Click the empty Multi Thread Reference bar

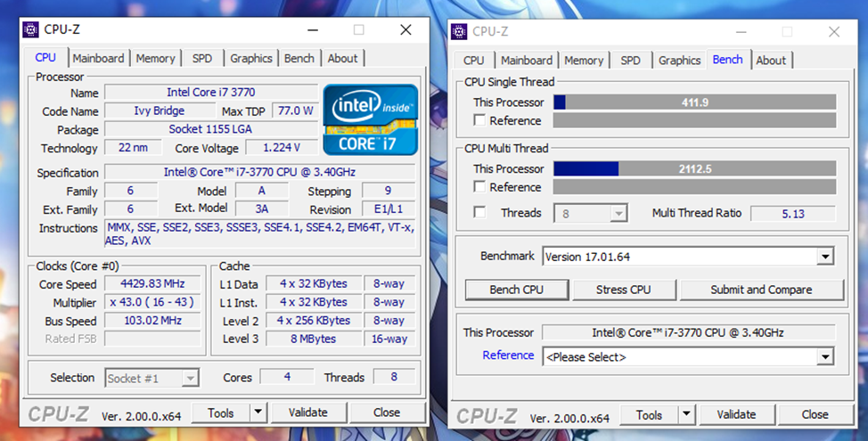[695, 186]
